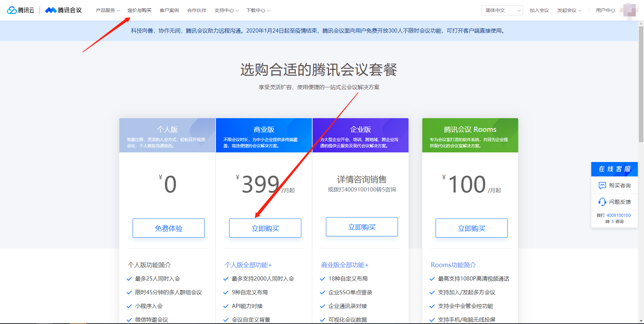Click the 支持加入/发起多方会议 feature
Image resolution: width=644 pixels, height=324 pixels.
pos(467,292)
